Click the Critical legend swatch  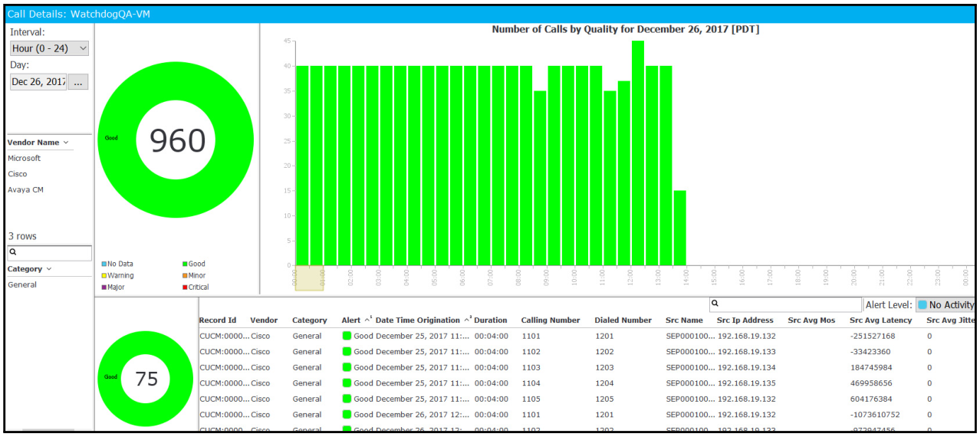click(185, 287)
